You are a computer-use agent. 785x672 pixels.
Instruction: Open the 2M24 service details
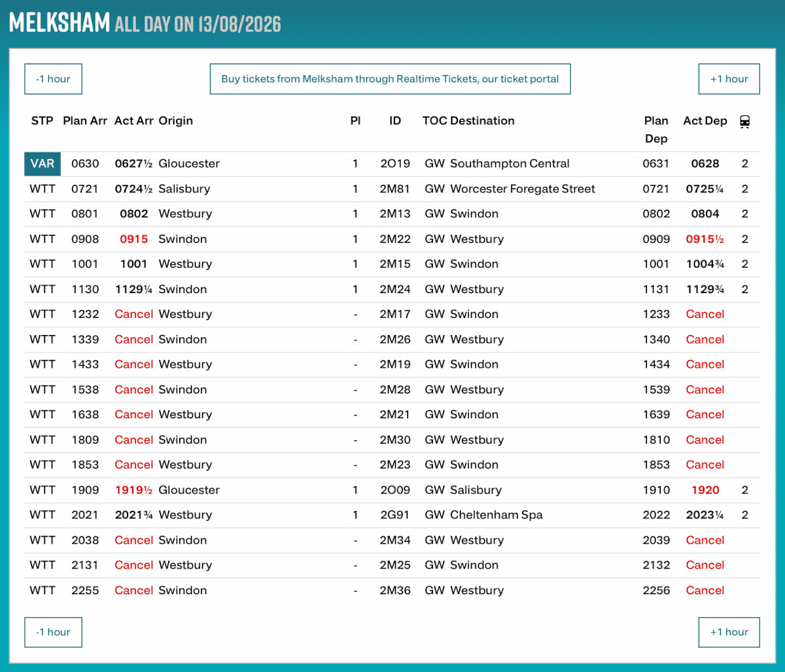(x=395, y=289)
